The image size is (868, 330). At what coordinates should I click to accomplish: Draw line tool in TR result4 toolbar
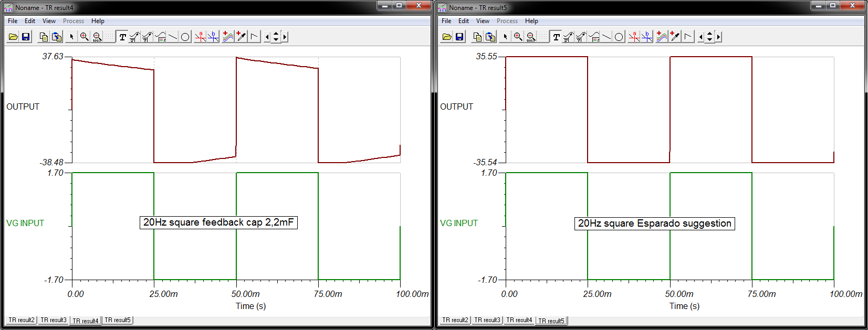click(173, 37)
